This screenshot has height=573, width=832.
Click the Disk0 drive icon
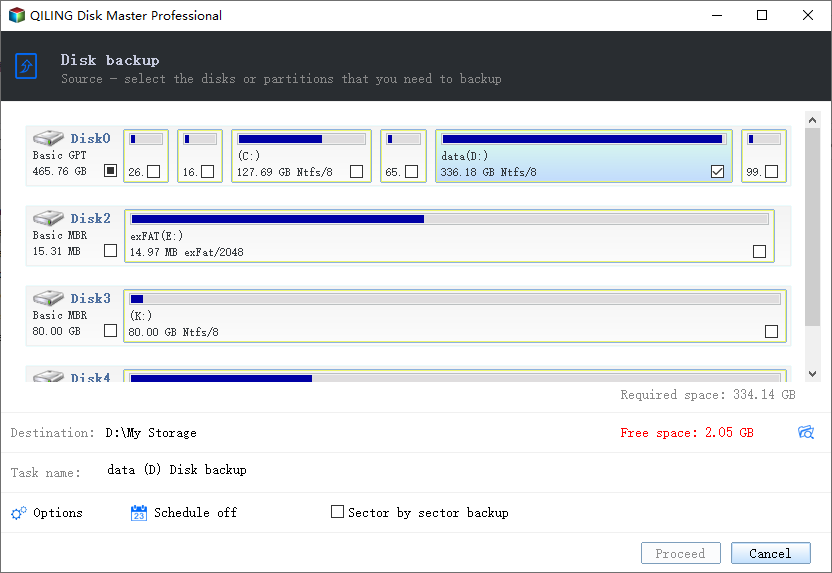[x=48, y=138]
